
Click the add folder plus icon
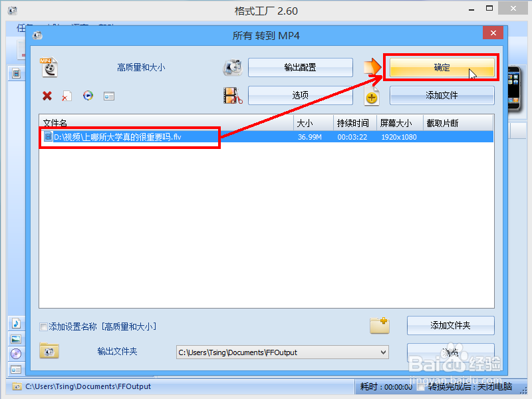coord(380,325)
